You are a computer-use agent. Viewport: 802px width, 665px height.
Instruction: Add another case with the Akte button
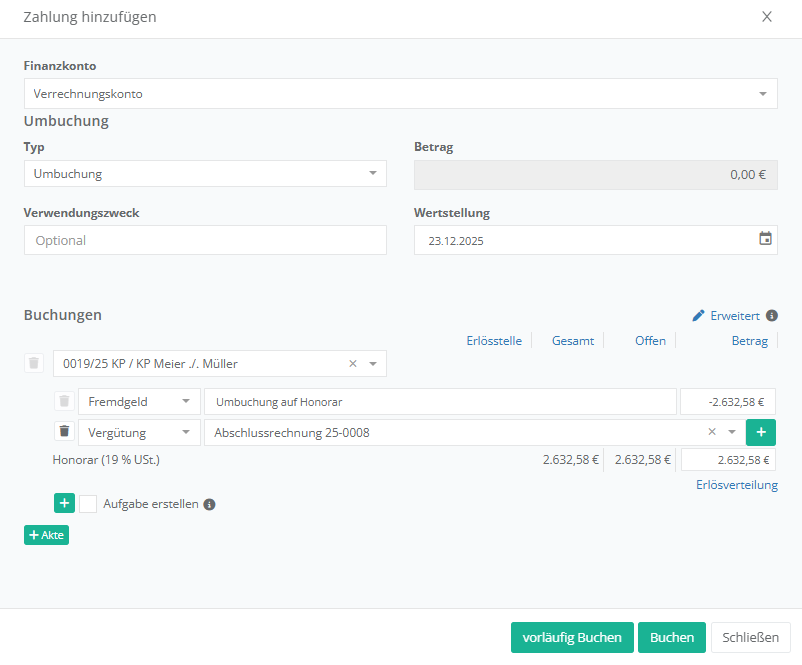46,535
